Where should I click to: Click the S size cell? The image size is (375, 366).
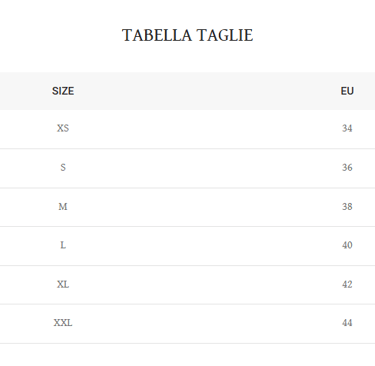63,167
